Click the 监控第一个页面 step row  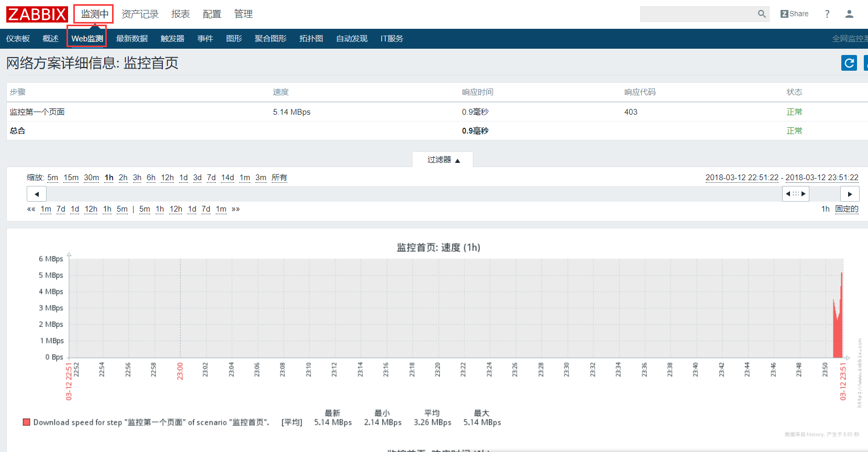point(437,112)
